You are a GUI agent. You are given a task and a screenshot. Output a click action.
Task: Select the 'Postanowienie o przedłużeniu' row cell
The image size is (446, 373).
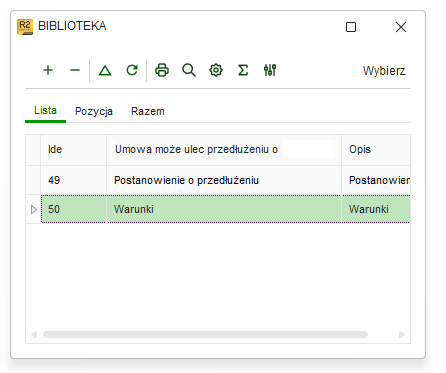point(224,180)
